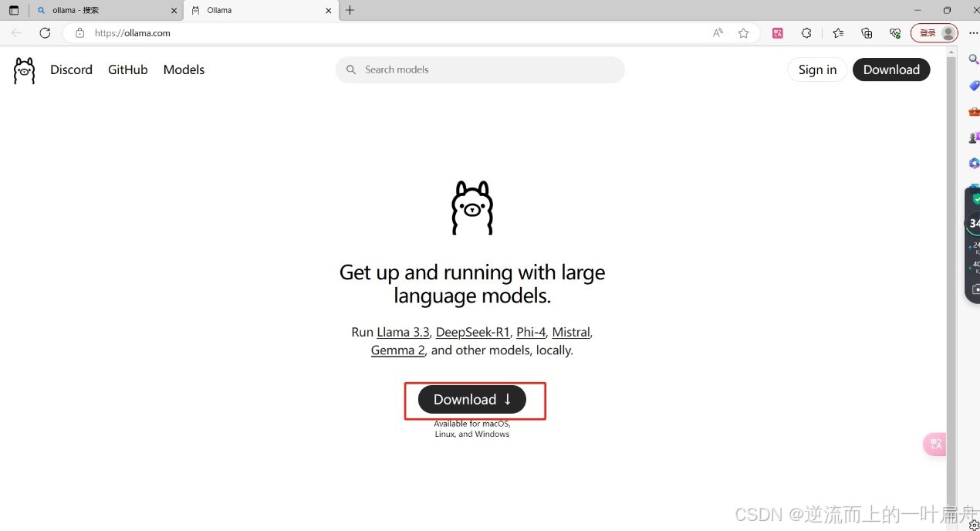The width and height of the screenshot is (980, 531).
Task: Click the pink floating translate button
Action: (935, 444)
